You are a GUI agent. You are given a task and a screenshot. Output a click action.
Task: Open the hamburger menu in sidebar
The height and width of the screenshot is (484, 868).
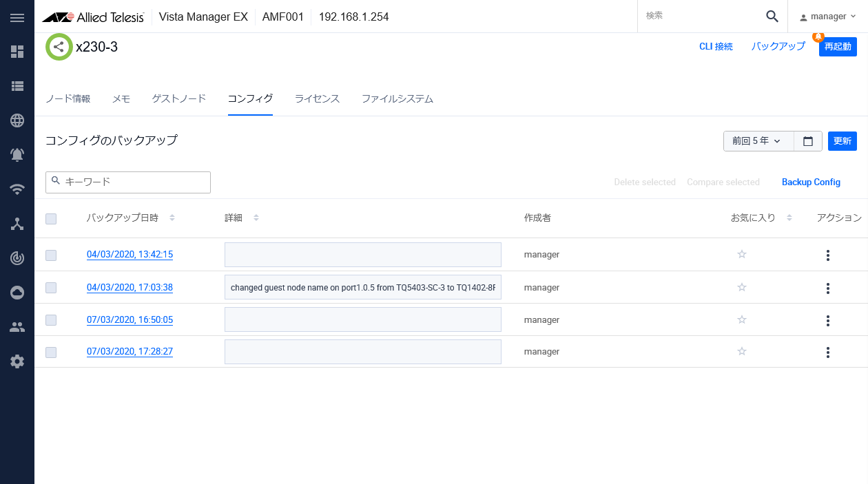17,18
